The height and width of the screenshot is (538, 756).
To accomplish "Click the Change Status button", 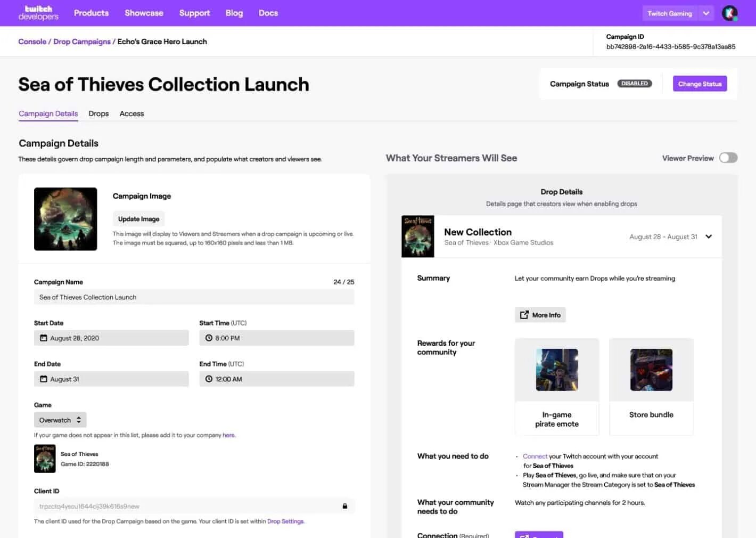I will [x=700, y=84].
